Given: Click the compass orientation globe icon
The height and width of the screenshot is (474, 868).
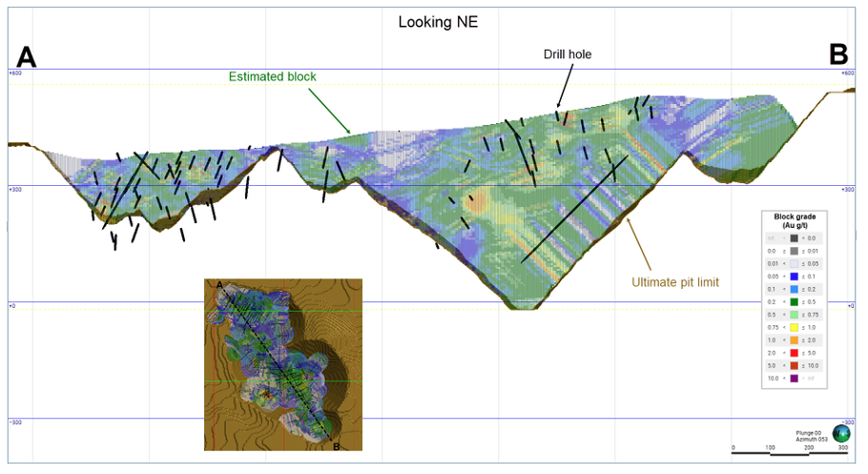Looking at the screenshot, I should (x=841, y=433).
